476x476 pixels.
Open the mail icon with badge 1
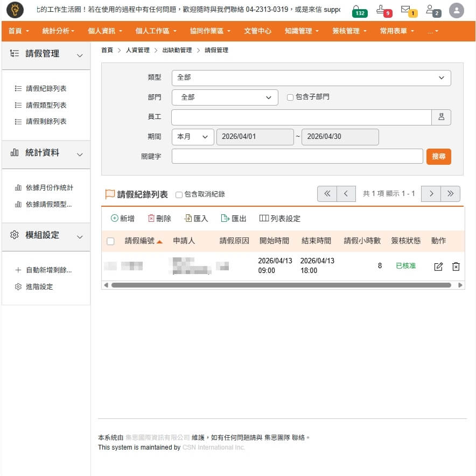coord(407,10)
